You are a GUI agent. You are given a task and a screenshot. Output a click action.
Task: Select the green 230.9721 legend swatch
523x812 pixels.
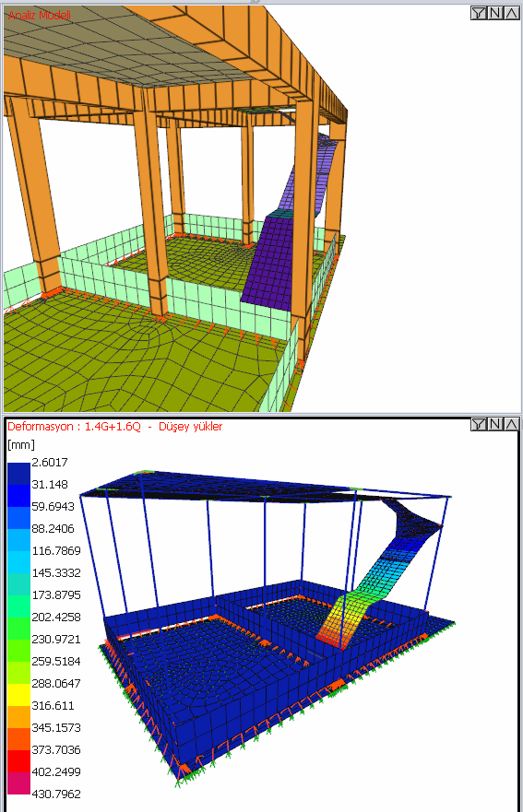(x=18, y=629)
